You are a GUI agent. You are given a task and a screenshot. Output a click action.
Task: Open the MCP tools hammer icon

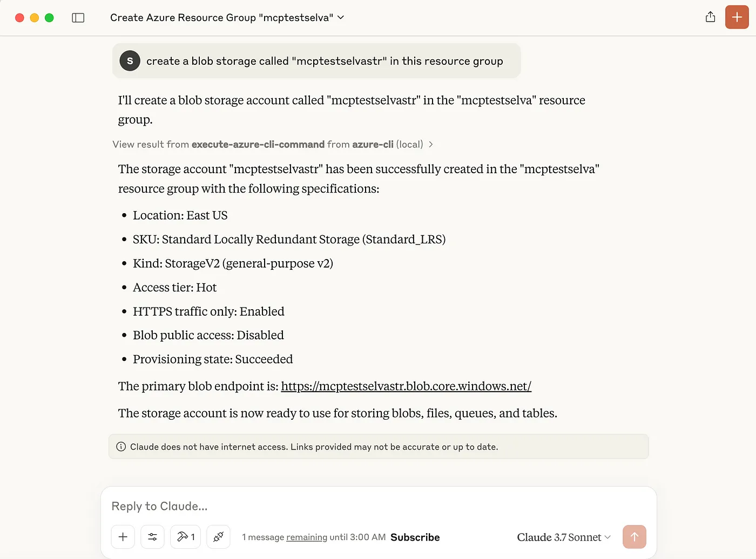click(185, 537)
